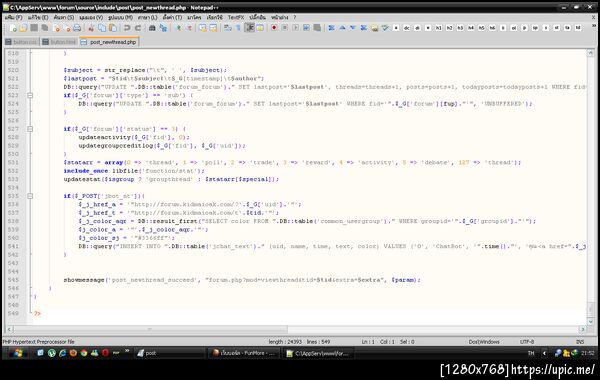Open the TextFX menu

[x=236, y=18]
